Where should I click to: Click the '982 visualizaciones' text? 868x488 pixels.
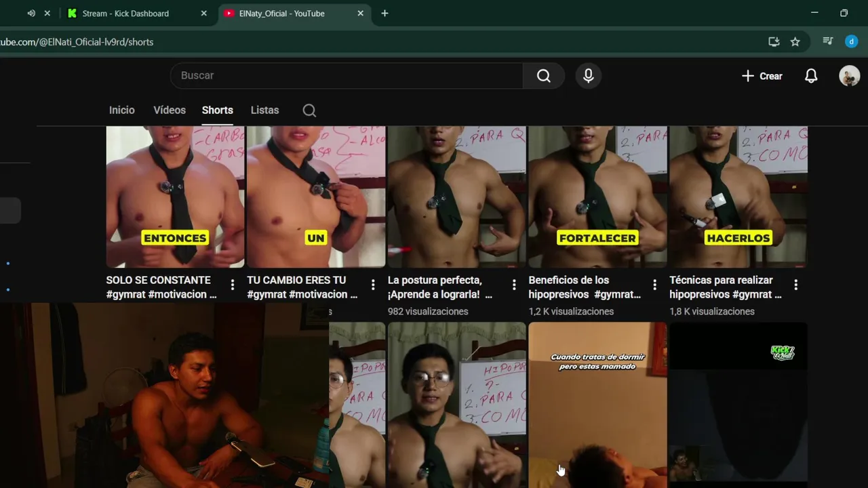[428, 312]
